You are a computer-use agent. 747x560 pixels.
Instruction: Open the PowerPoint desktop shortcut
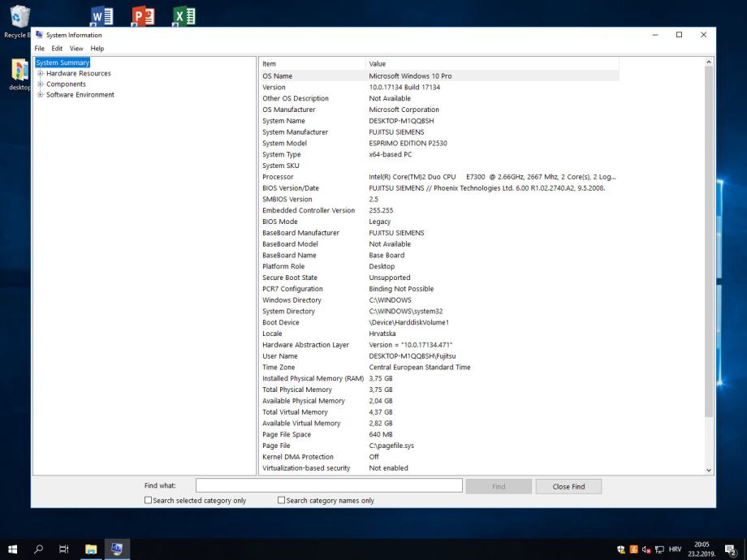point(143,16)
